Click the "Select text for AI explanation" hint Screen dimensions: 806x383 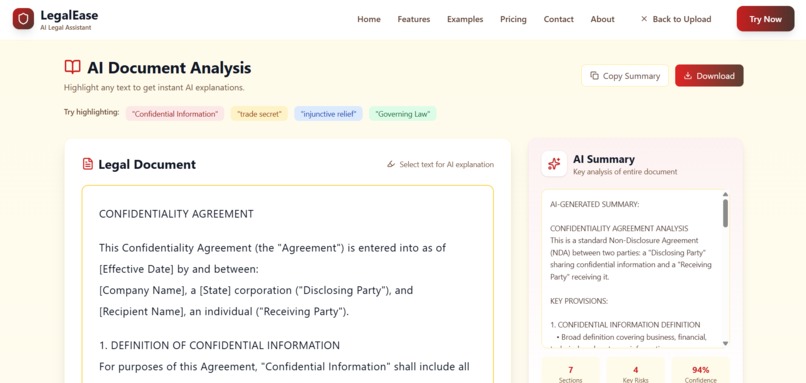coord(447,165)
